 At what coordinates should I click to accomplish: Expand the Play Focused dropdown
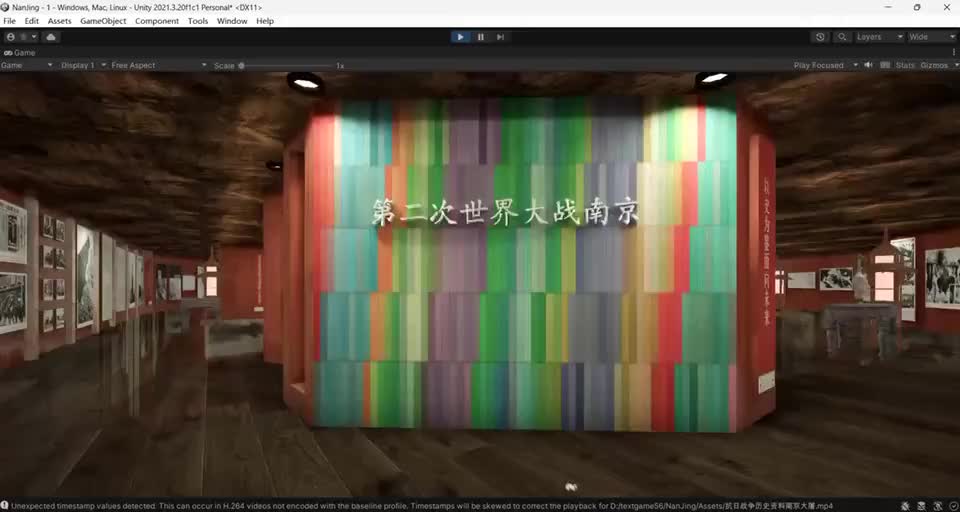click(x=825, y=65)
